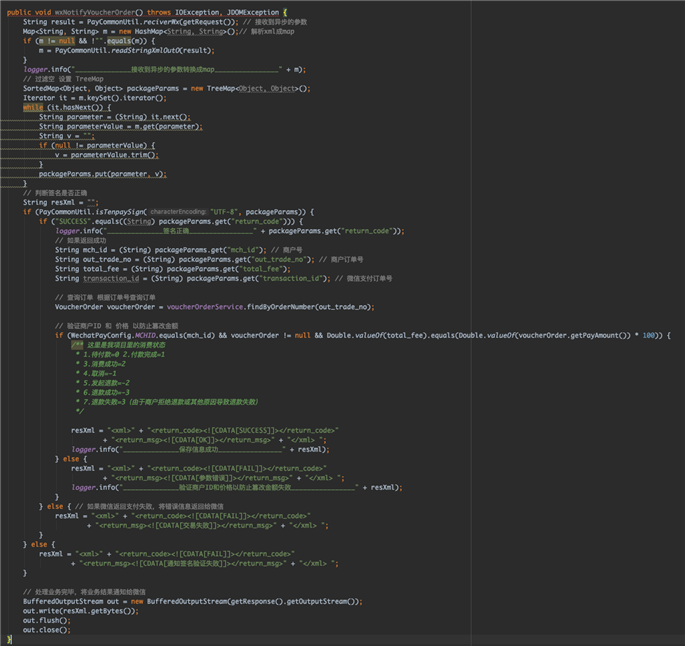
Task: Click the MCHID constant
Action: pyautogui.click(x=145, y=335)
